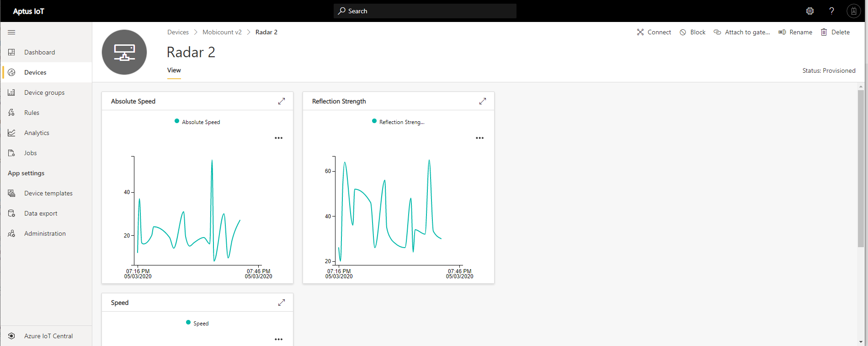868x346 pixels.
Task: Open the Dashboard page
Action: 46,52
